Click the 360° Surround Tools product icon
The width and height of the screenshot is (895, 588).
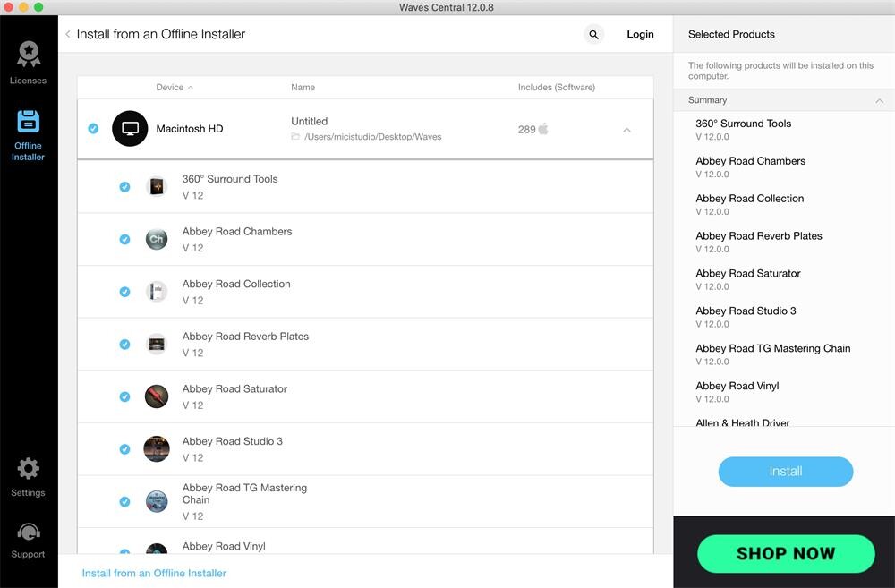tap(157, 187)
